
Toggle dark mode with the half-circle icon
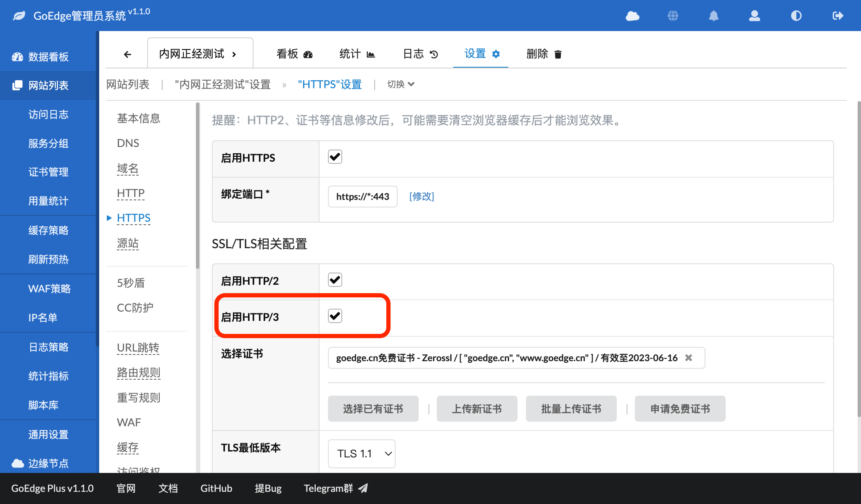pos(796,16)
